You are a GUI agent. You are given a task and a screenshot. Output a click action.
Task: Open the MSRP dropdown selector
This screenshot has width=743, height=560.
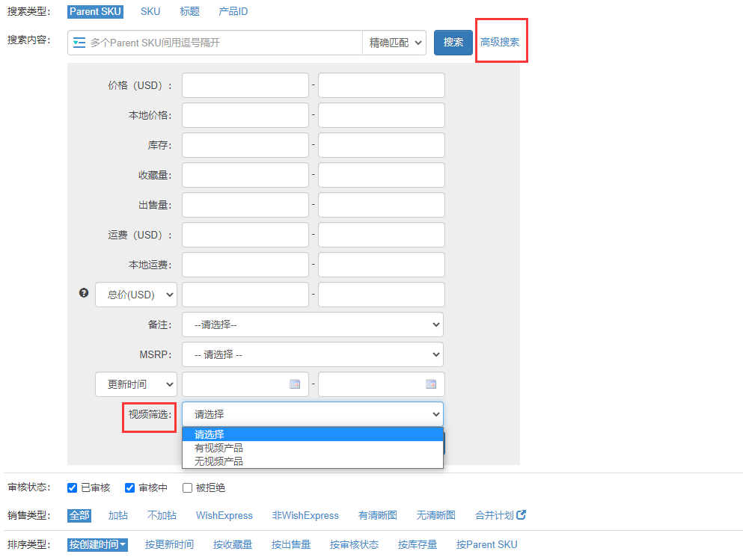click(x=312, y=354)
